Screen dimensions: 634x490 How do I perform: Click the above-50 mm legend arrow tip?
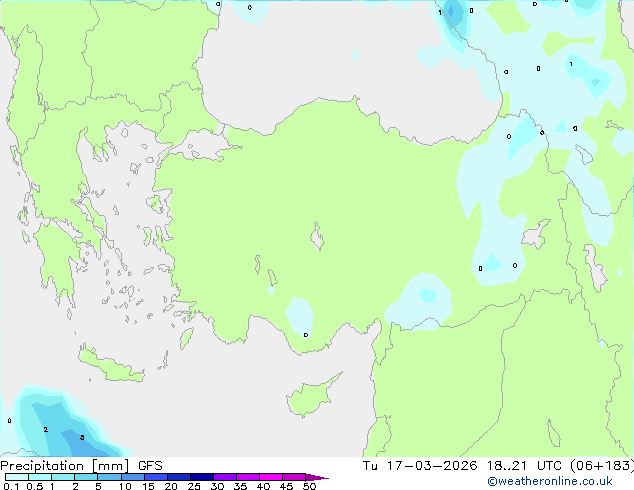(317, 477)
